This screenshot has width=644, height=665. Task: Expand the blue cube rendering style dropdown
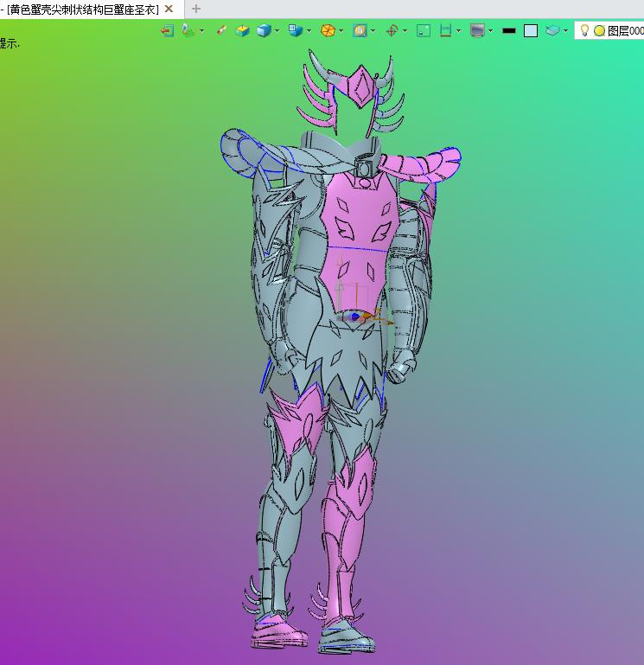click(277, 31)
